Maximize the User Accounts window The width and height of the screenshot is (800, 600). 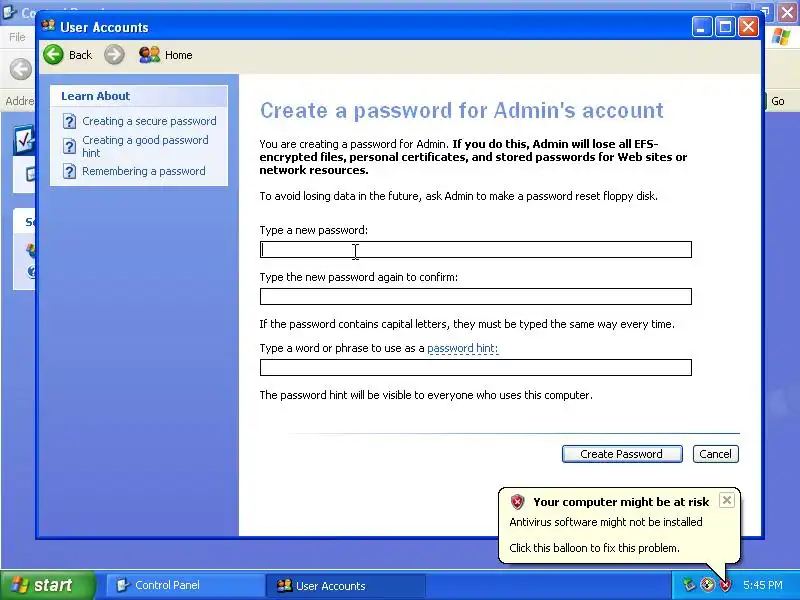click(725, 27)
